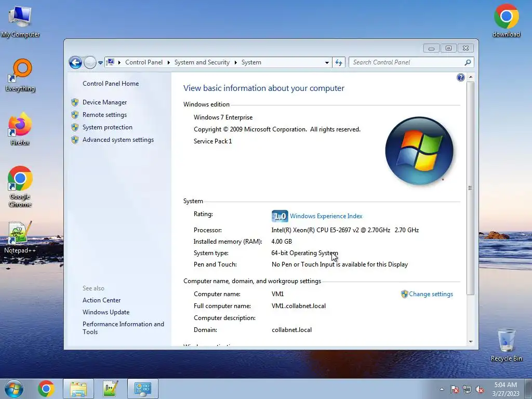Click Change settings link
The height and width of the screenshot is (399, 532).
click(x=431, y=294)
